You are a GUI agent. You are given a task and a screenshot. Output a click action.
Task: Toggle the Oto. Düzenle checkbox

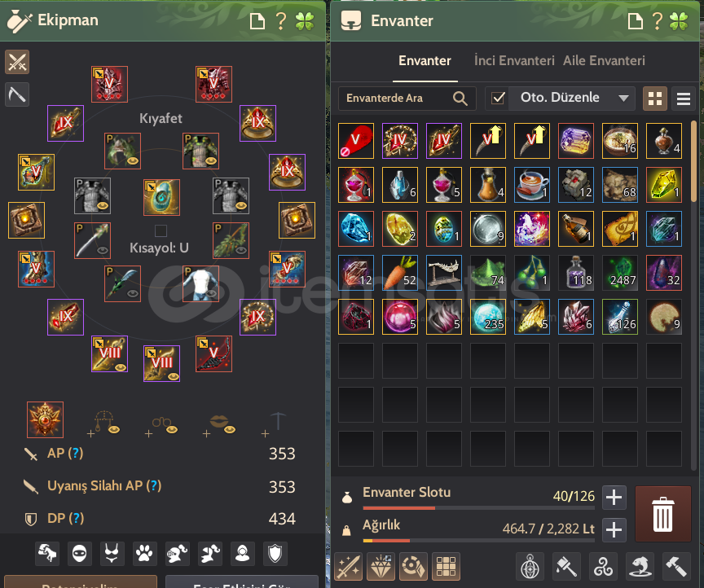[498, 98]
